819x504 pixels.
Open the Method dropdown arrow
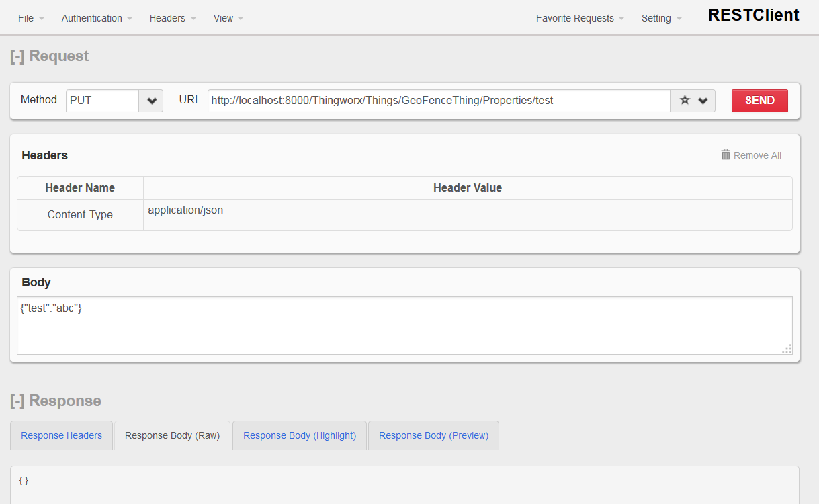click(x=151, y=101)
